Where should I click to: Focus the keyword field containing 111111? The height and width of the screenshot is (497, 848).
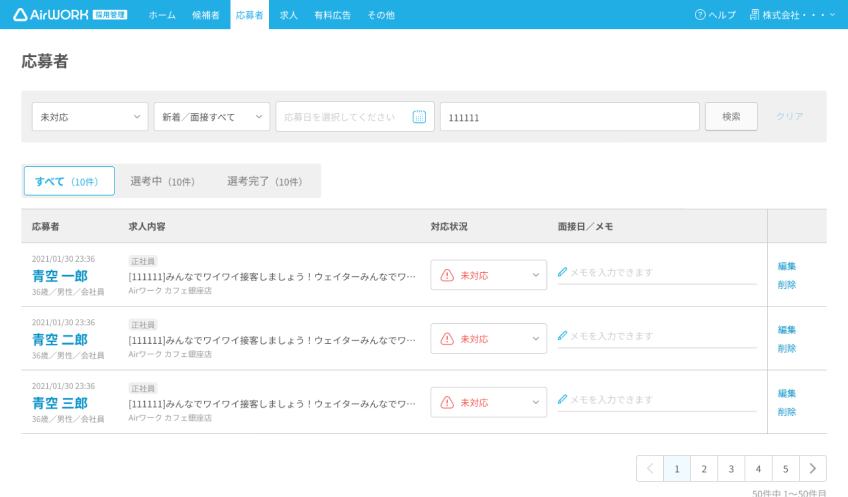(569, 116)
